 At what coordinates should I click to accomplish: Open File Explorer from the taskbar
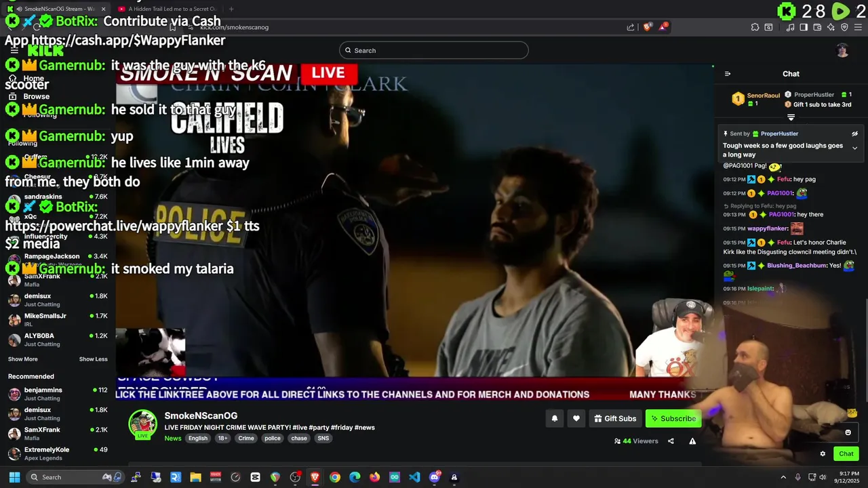click(x=195, y=477)
